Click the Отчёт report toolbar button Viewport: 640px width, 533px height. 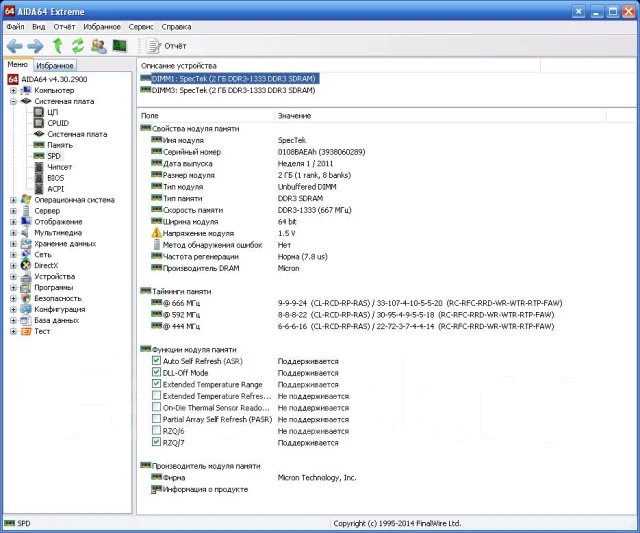[x=166, y=46]
